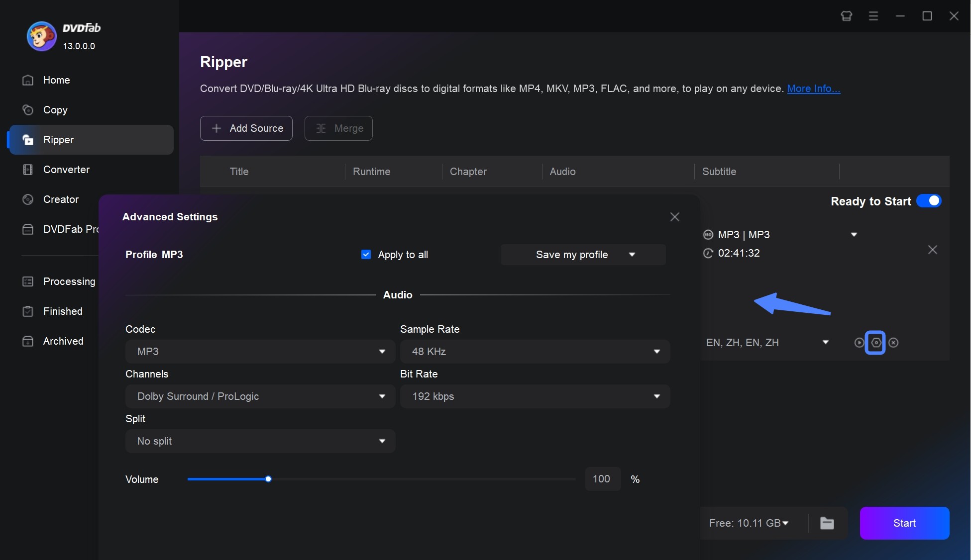Go to the Creator module
This screenshot has height=560, width=971.
pos(61,199)
